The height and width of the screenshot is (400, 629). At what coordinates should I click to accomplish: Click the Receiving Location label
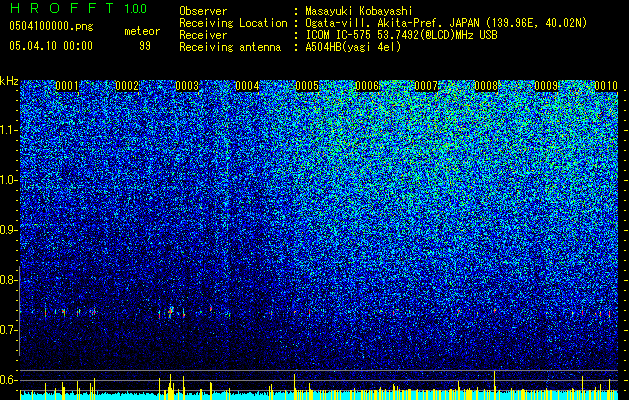coord(233,23)
